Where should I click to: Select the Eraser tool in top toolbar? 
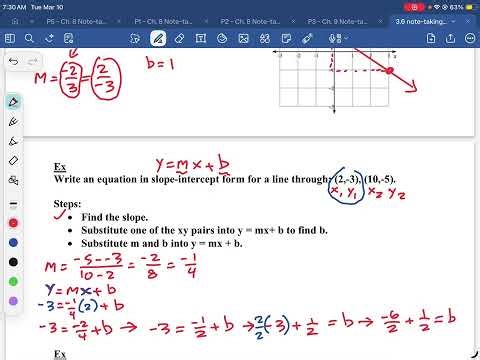[x=180, y=38]
